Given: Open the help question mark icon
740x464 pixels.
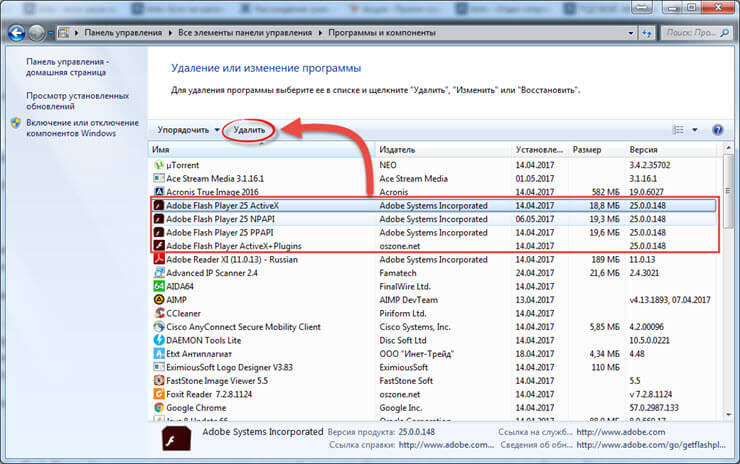Looking at the screenshot, I should click(717, 130).
